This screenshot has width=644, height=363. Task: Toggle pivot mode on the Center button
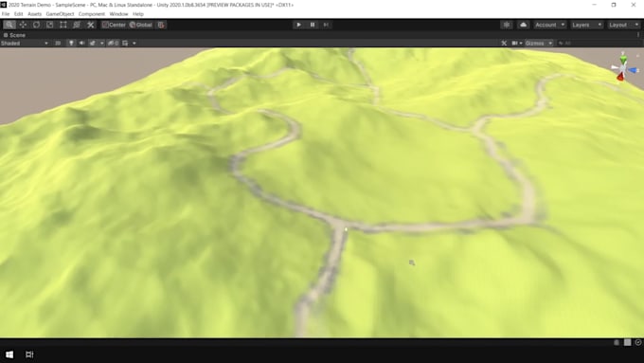pos(115,25)
